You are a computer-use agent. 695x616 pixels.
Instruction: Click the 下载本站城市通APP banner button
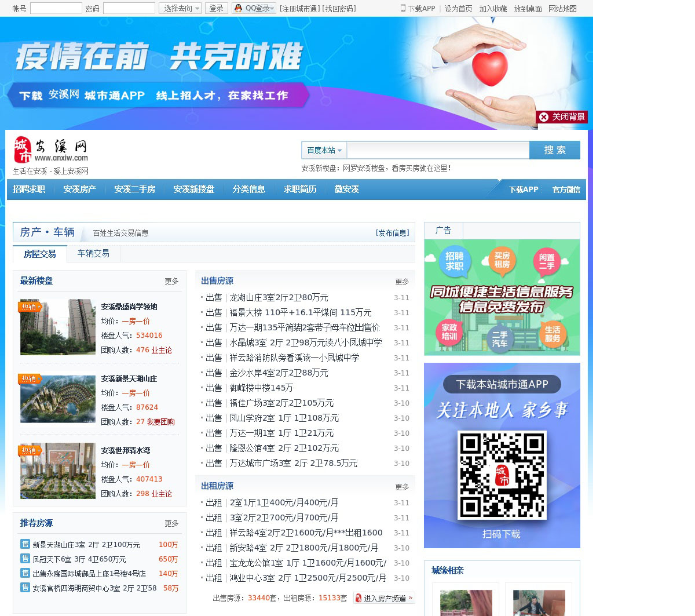coord(502,384)
